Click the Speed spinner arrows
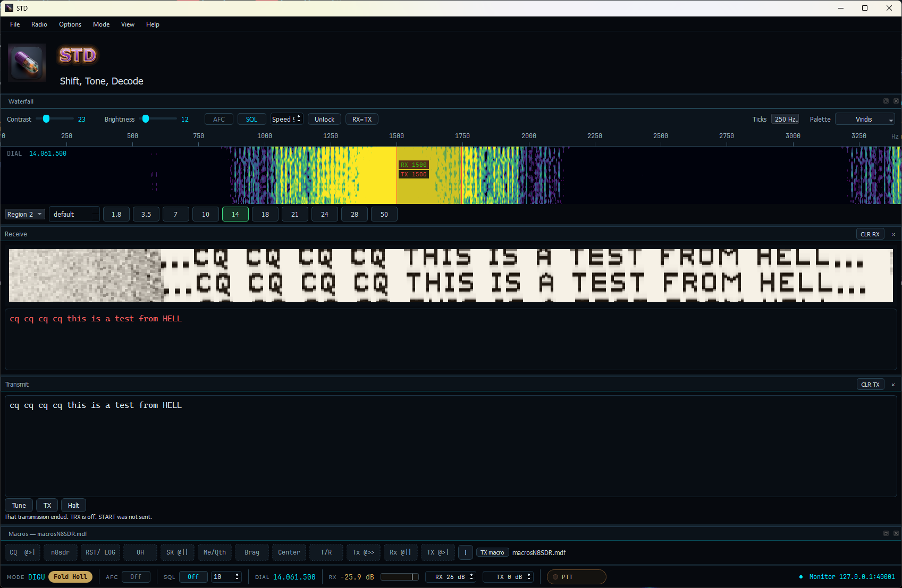The image size is (902, 588). click(x=299, y=119)
